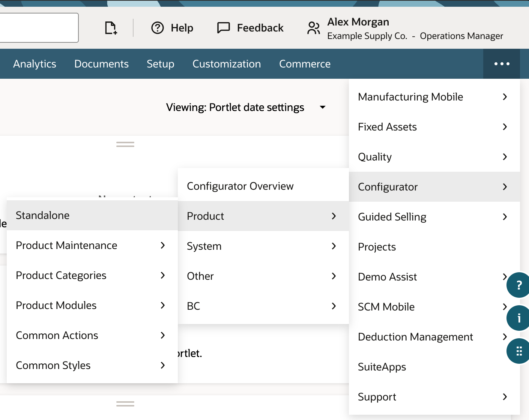
Task: Select Projects in the menu
Action: pos(434,247)
